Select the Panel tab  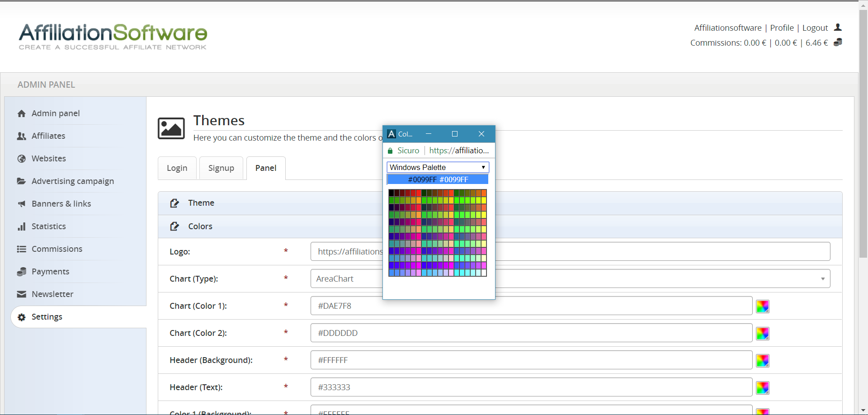(x=266, y=168)
